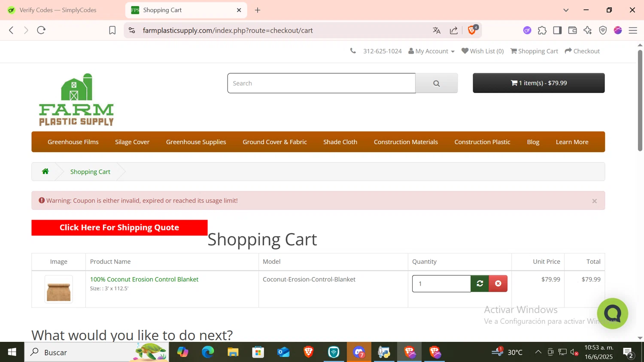Click the translate page icon
This screenshot has height=362, width=644.
pos(437,30)
